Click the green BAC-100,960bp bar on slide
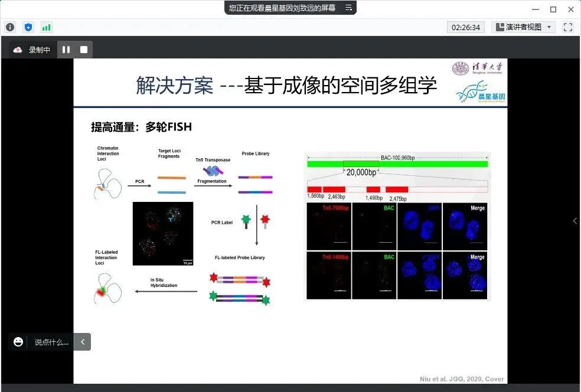Image resolution: width=581 pixels, height=392 pixels. [397, 164]
